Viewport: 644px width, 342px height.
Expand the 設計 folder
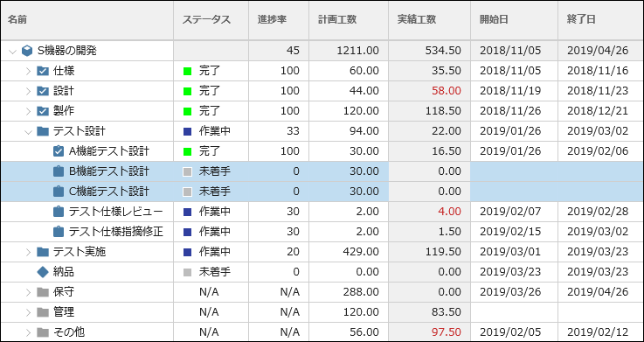[x=28, y=91]
